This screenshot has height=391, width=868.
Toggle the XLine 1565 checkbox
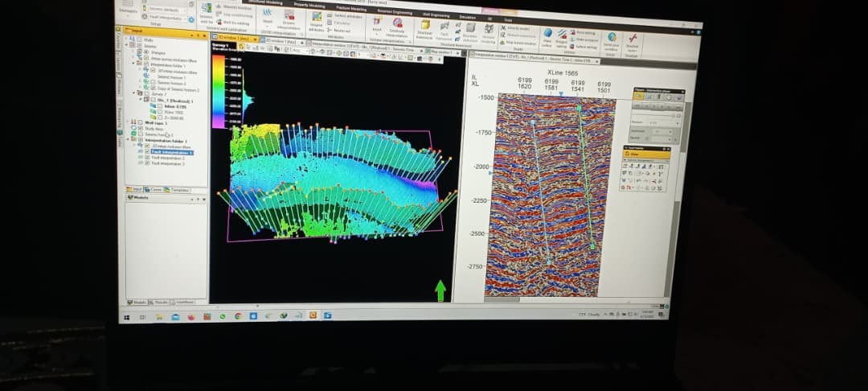pyautogui.click(x=160, y=111)
